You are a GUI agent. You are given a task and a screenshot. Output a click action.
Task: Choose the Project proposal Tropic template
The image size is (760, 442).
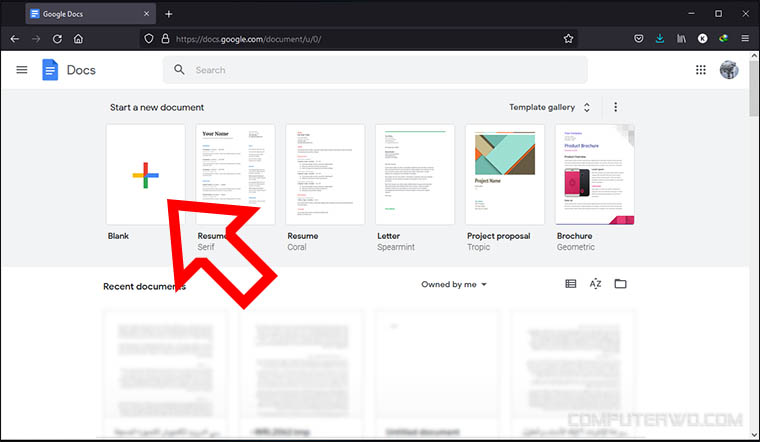pyautogui.click(x=505, y=174)
